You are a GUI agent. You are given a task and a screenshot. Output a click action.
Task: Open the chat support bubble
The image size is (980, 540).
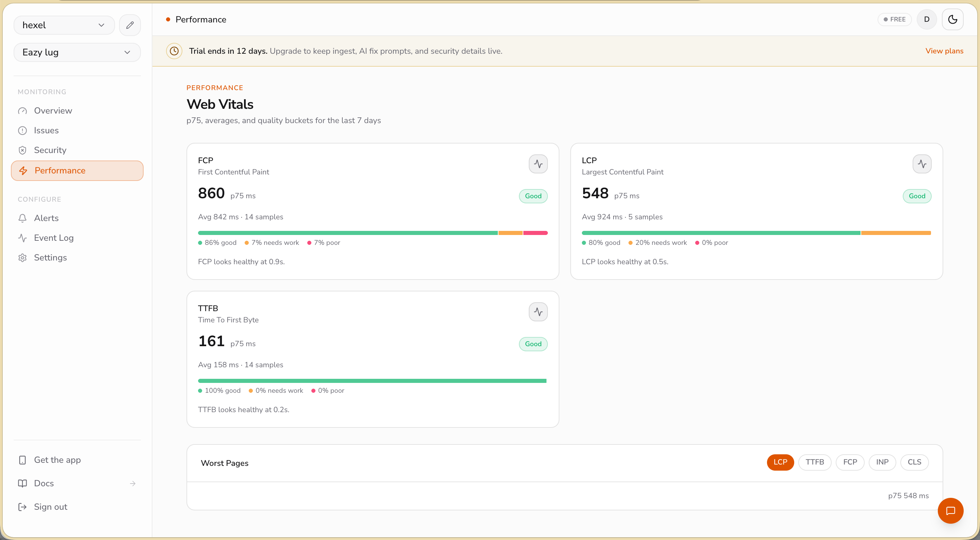(950, 511)
